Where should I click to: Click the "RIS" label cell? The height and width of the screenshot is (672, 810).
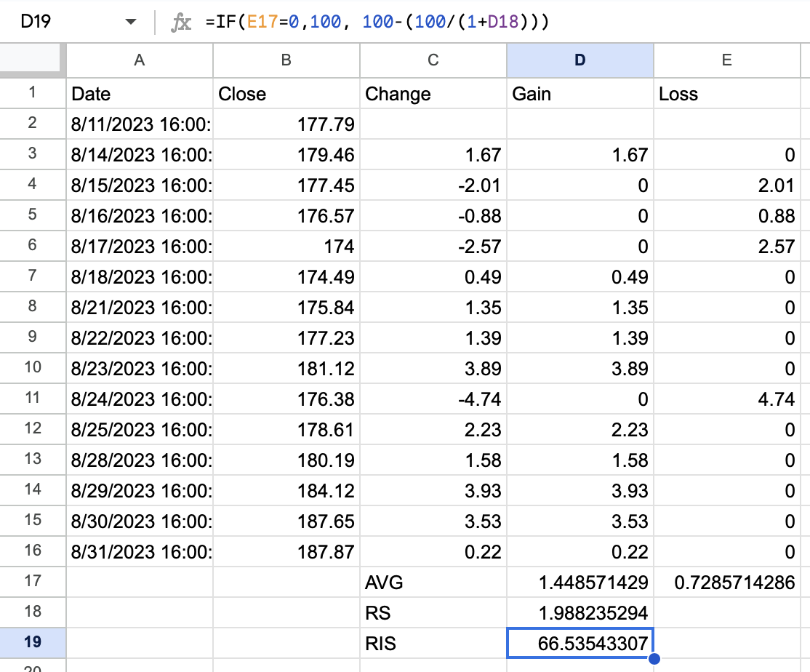(433, 643)
